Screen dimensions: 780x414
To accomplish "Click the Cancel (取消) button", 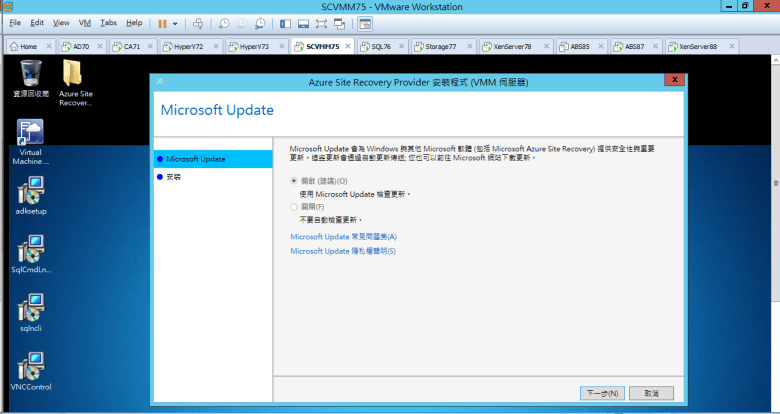I will (x=651, y=393).
